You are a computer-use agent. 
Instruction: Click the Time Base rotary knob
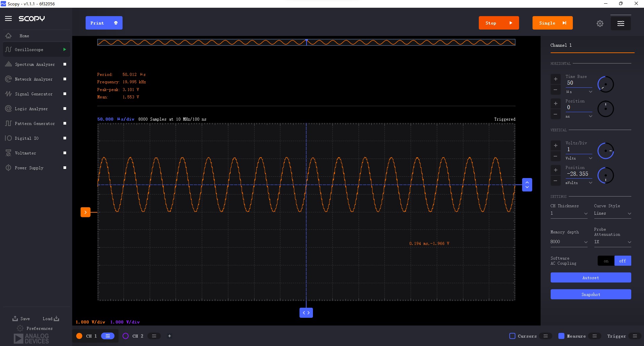click(x=606, y=84)
